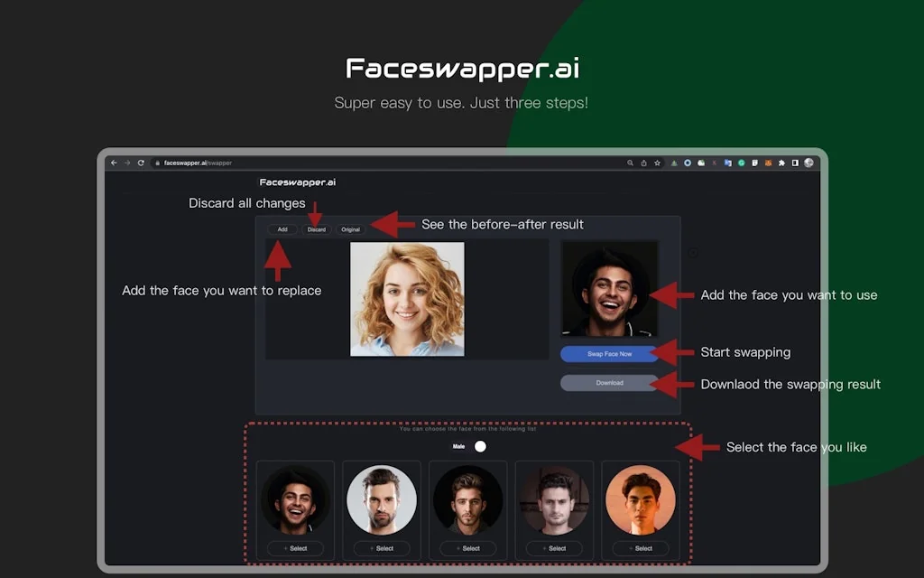Click the Discard button to discard changes
The height and width of the screenshot is (578, 924).
[317, 229]
